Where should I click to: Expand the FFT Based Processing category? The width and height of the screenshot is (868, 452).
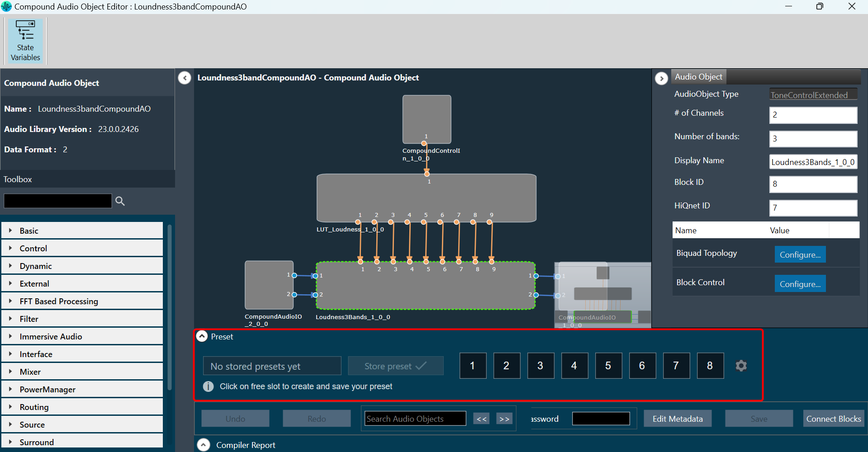tap(82, 301)
